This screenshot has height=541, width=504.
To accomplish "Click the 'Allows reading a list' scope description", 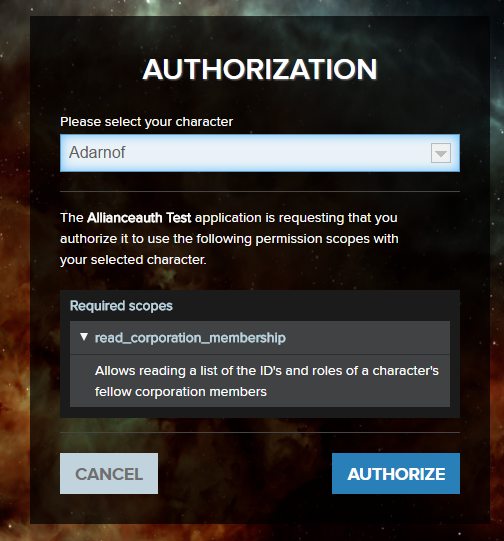I will [x=267, y=381].
